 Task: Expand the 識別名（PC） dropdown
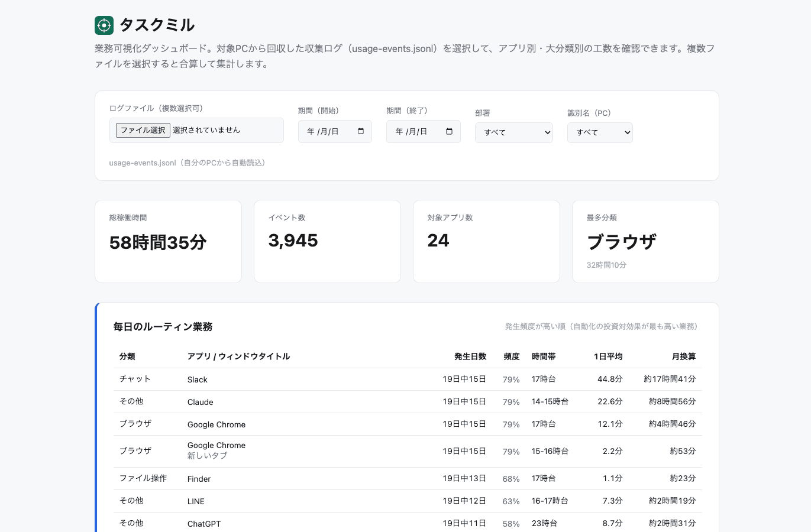(x=600, y=132)
